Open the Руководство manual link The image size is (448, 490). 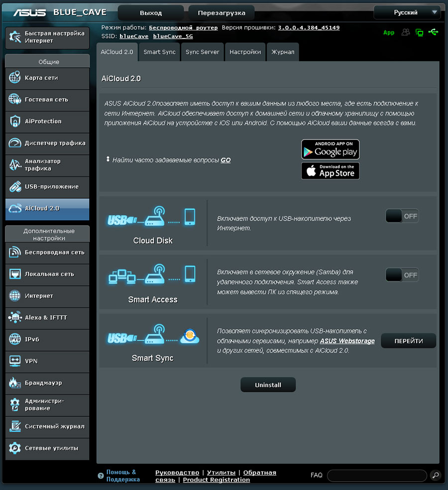pos(177,473)
